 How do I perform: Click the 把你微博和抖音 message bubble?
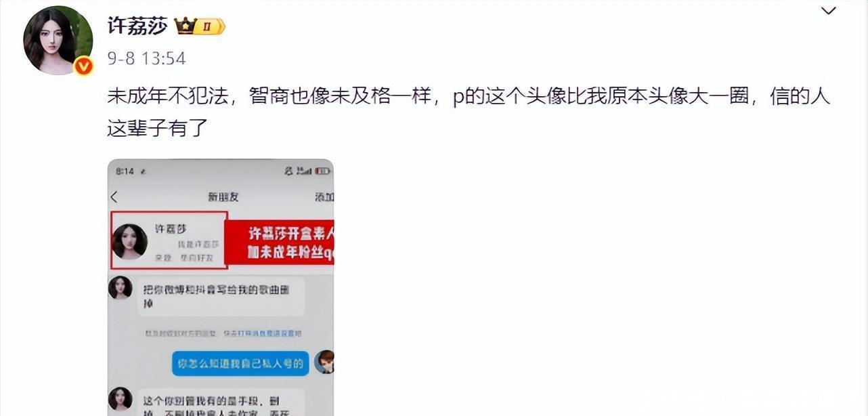(221, 296)
